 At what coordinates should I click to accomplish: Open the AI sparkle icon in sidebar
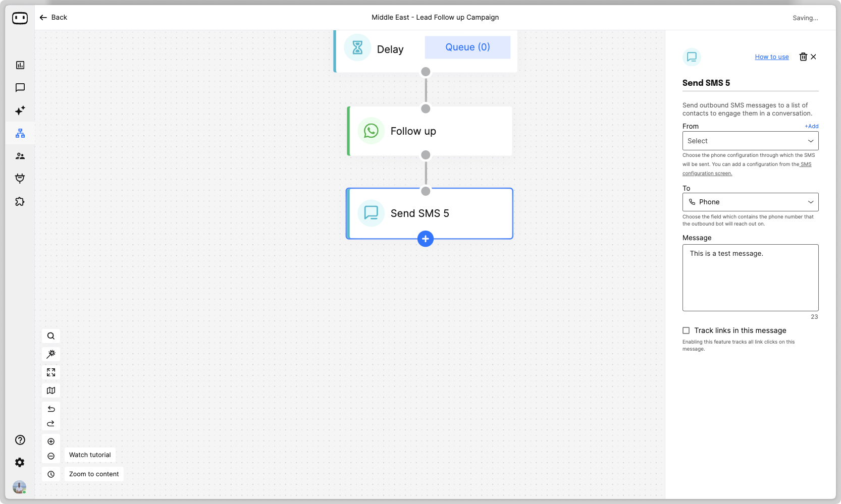(x=20, y=110)
